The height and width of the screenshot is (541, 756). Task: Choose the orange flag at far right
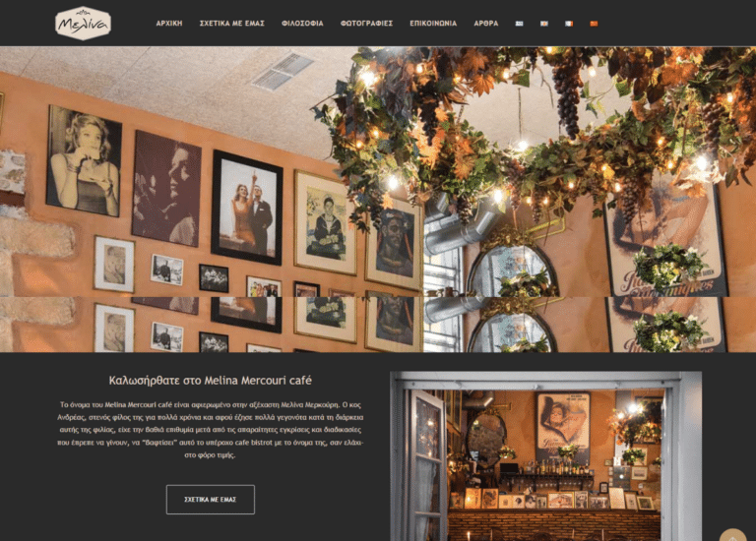pos(594,24)
